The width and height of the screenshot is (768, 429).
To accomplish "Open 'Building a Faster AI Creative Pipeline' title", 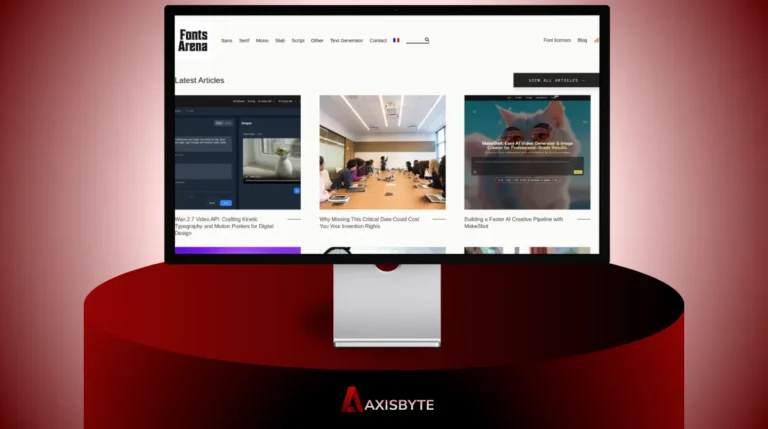I will click(513, 223).
